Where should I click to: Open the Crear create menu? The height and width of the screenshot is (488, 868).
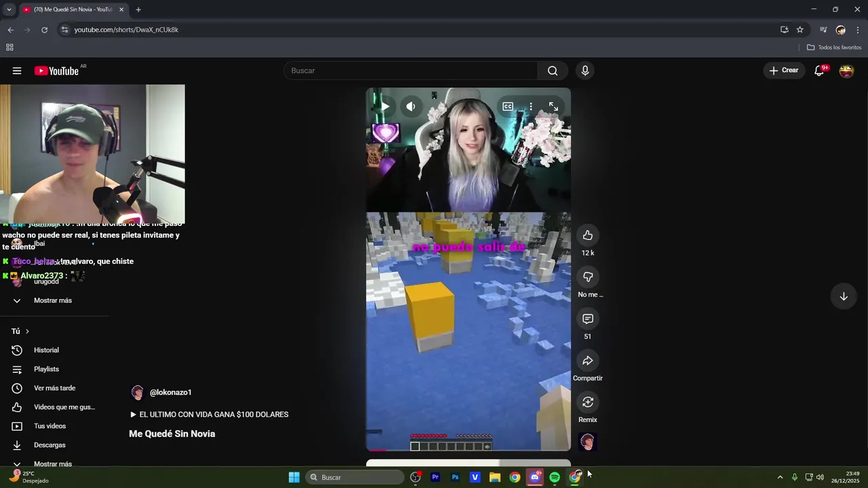click(784, 70)
